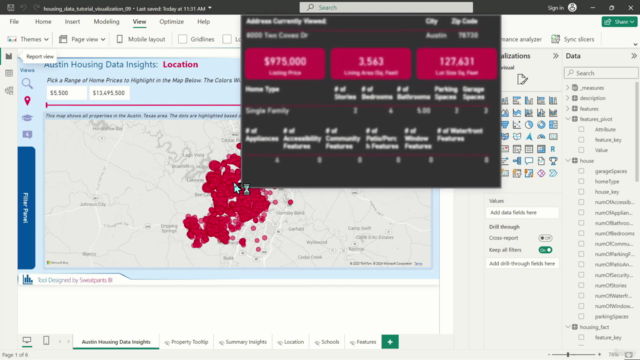Pick the Power Automate chevron visual icon
Image resolution: width=640 pixels, height=360 pixels.
553,173
